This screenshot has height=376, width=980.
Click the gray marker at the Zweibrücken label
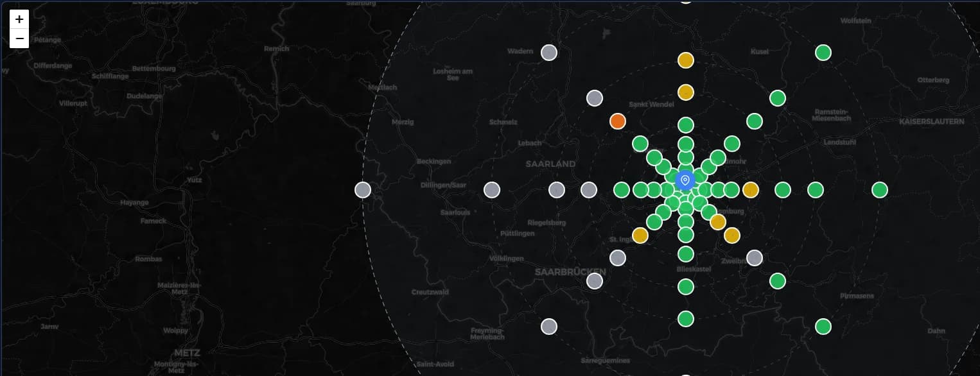click(x=755, y=258)
